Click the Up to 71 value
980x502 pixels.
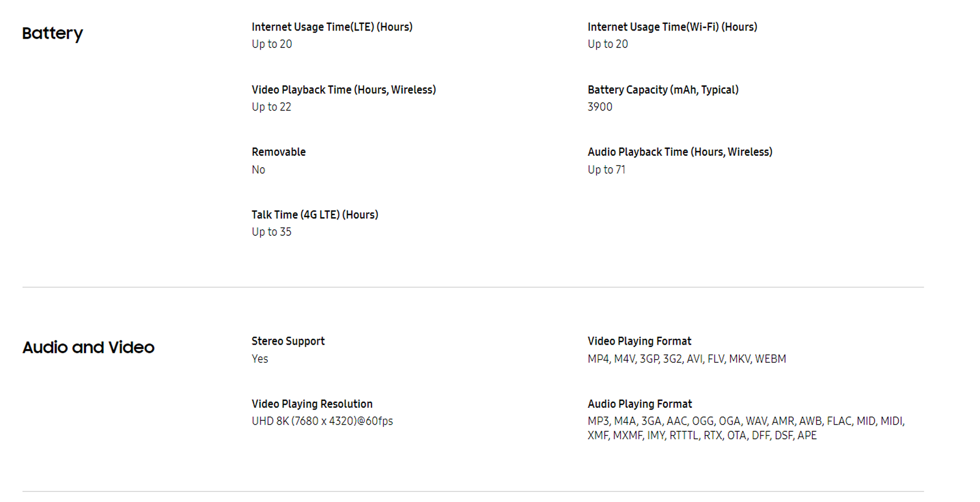coord(607,170)
